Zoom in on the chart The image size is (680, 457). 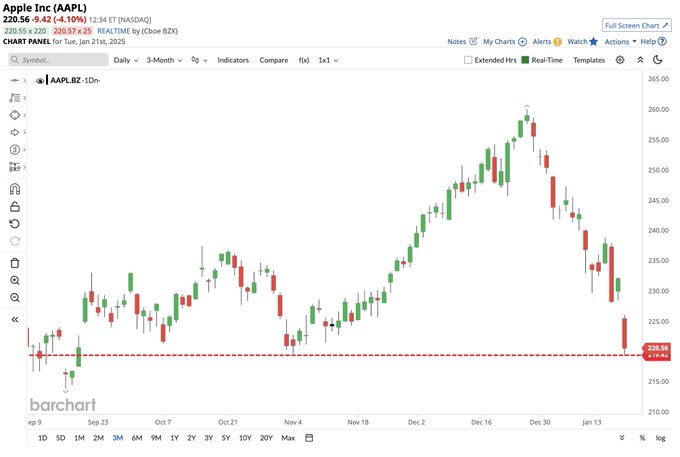click(x=15, y=281)
